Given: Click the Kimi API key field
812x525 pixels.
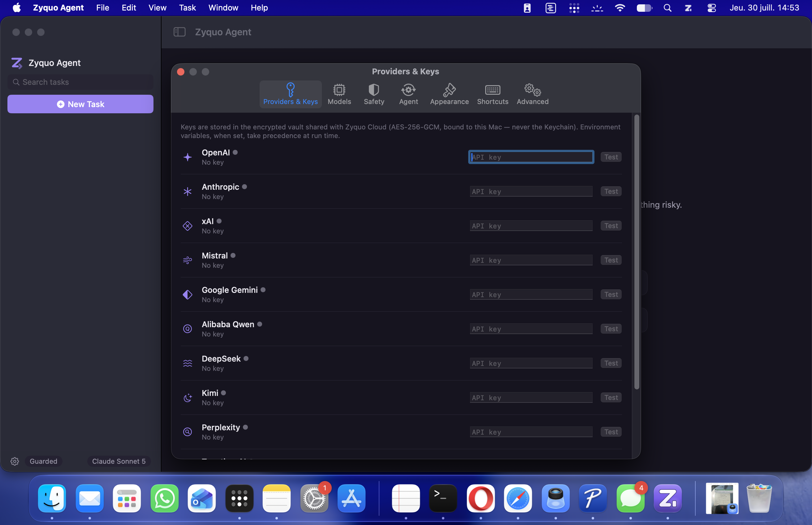Looking at the screenshot, I should pos(531,397).
